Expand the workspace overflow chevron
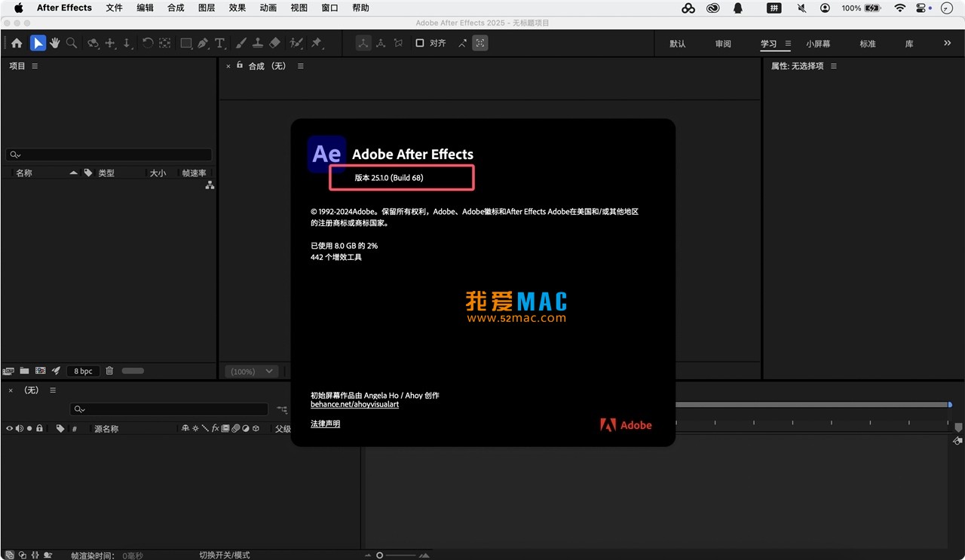The image size is (965, 560). point(948,44)
